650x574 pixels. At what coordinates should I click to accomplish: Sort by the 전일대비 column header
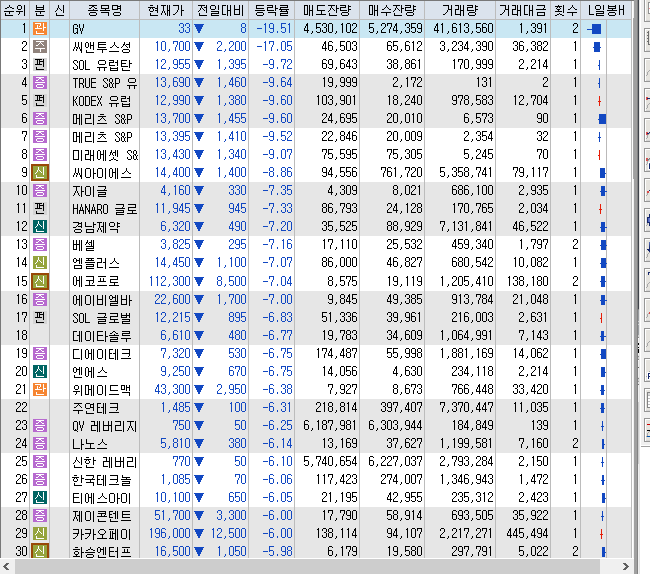click(x=221, y=10)
